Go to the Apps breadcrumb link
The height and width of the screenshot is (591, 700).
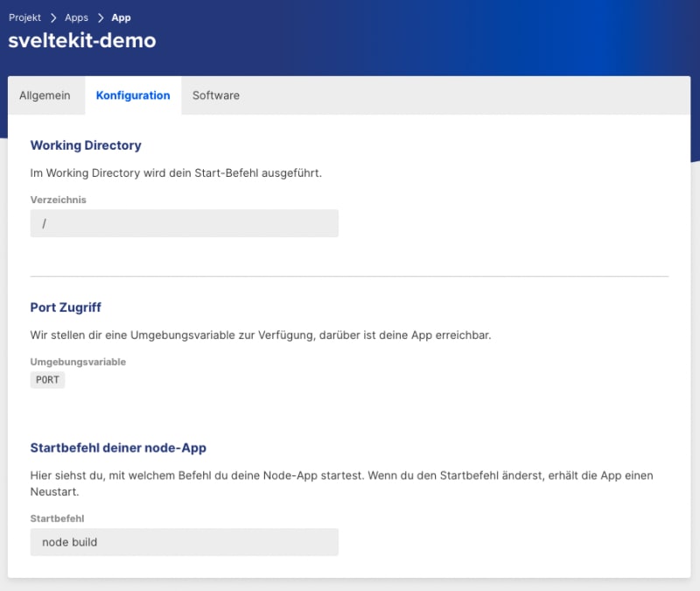tap(76, 18)
